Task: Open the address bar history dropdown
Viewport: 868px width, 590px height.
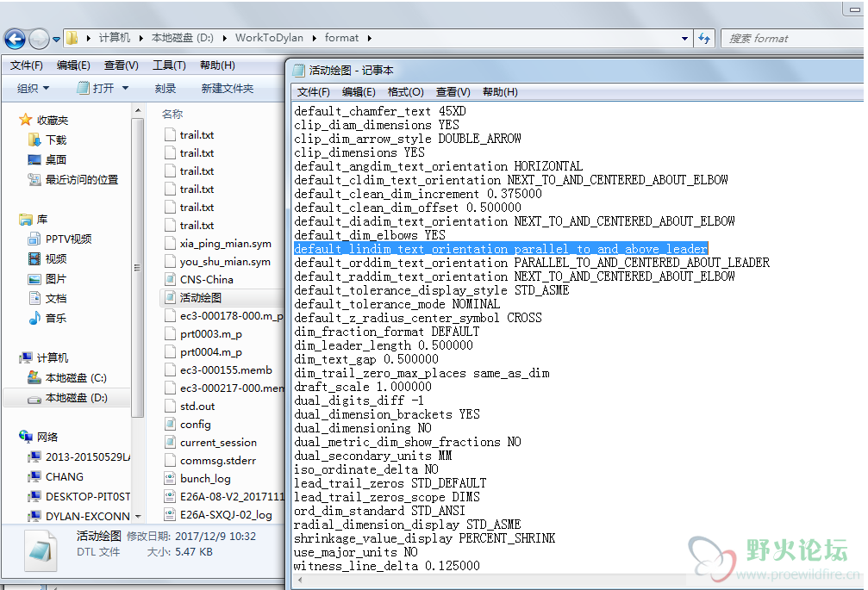Action: pos(684,38)
